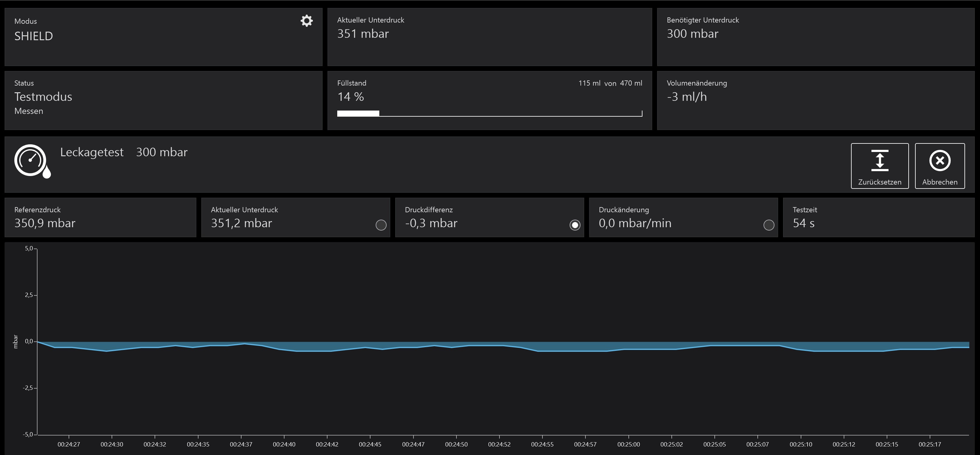Click the Zurücksetzen reset arrow icon

[880, 160]
